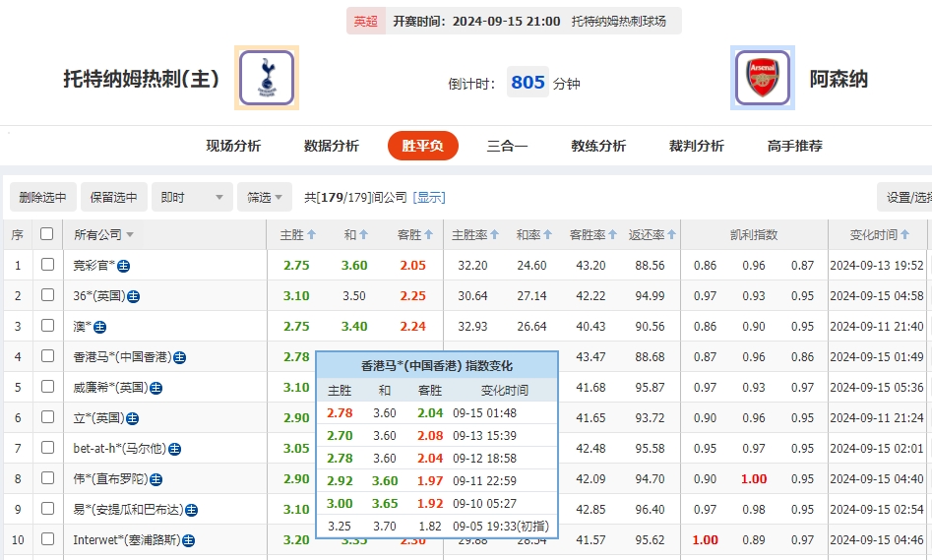Switch to the 数据分析 tab

tap(332, 146)
